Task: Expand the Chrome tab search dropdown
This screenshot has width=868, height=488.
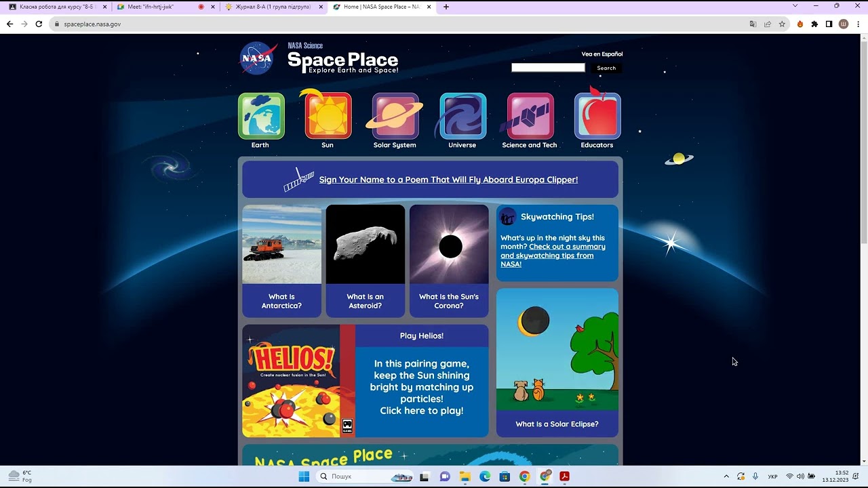Action: tap(795, 6)
